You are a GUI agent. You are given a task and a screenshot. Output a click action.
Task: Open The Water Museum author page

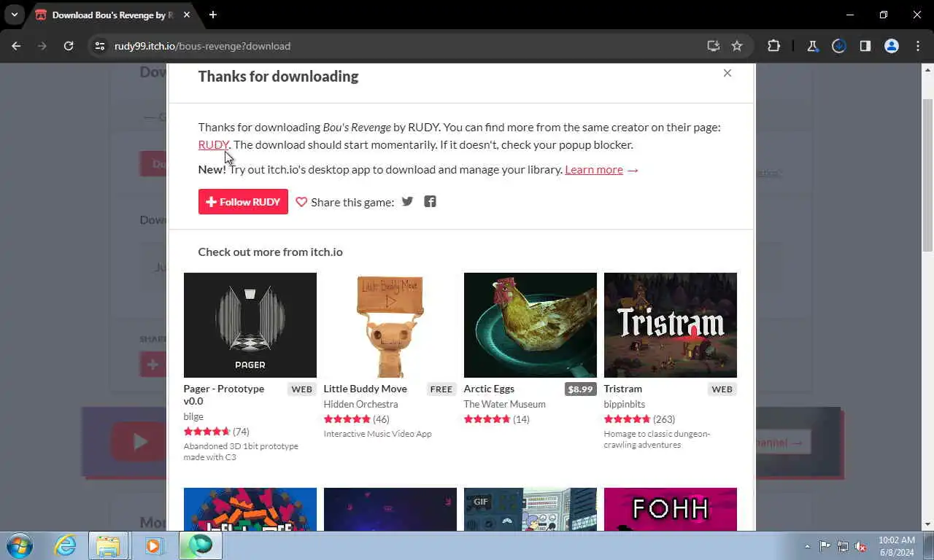[x=504, y=404]
